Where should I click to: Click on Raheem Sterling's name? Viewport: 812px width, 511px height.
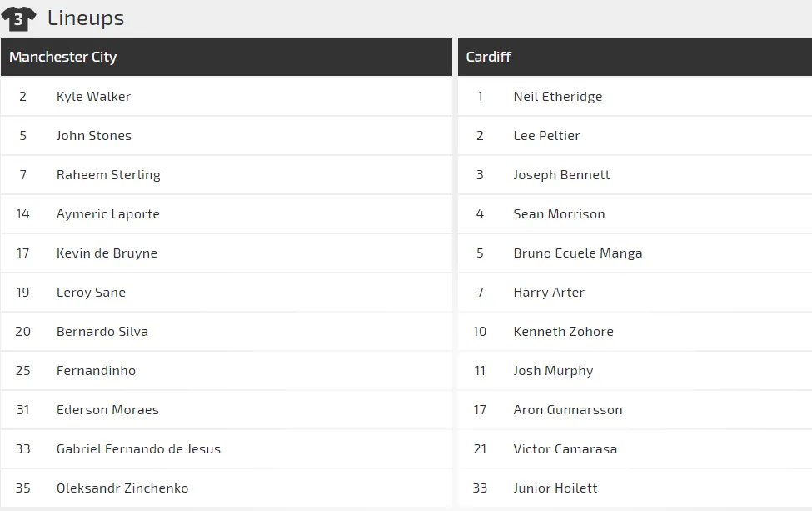click(x=108, y=175)
